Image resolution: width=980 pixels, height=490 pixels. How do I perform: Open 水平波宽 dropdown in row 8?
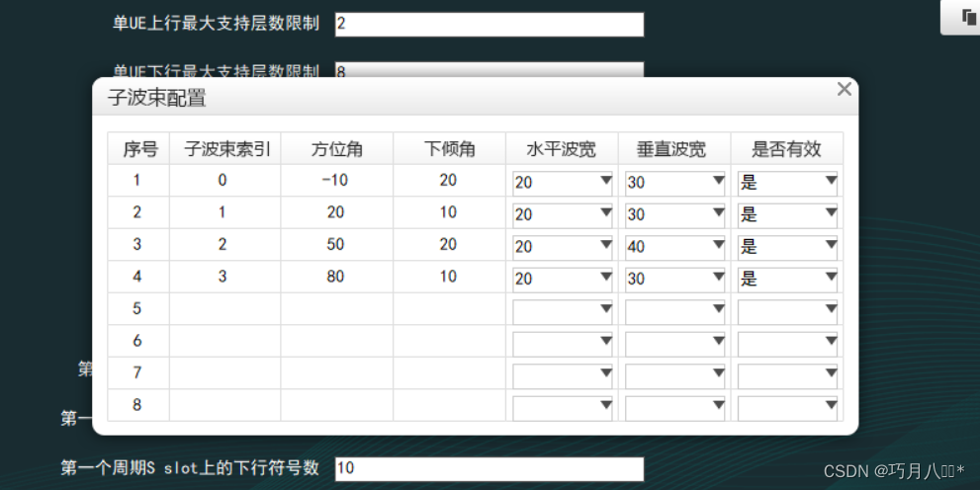click(562, 407)
